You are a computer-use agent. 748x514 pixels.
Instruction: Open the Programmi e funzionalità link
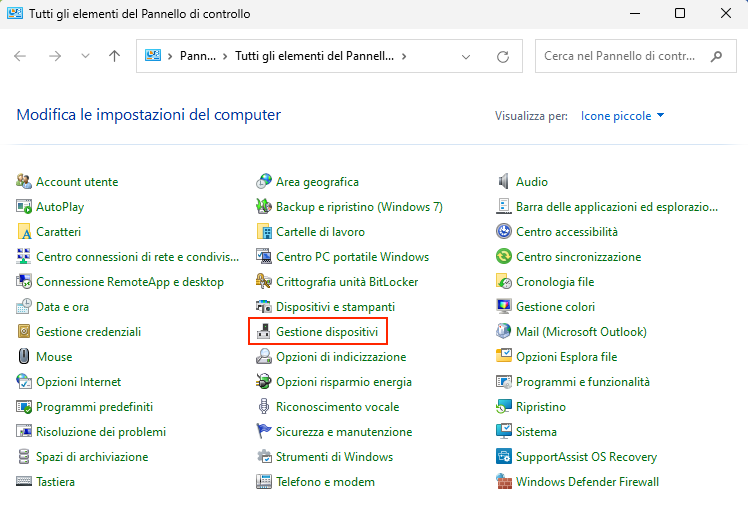[582, 382]
